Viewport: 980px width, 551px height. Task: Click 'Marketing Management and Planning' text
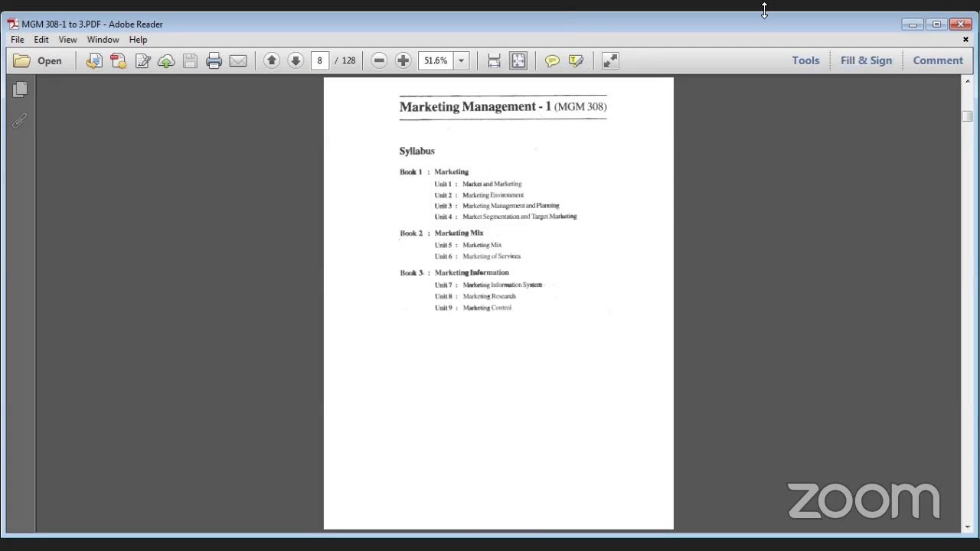pyautogui.click(x=511, y=206)
